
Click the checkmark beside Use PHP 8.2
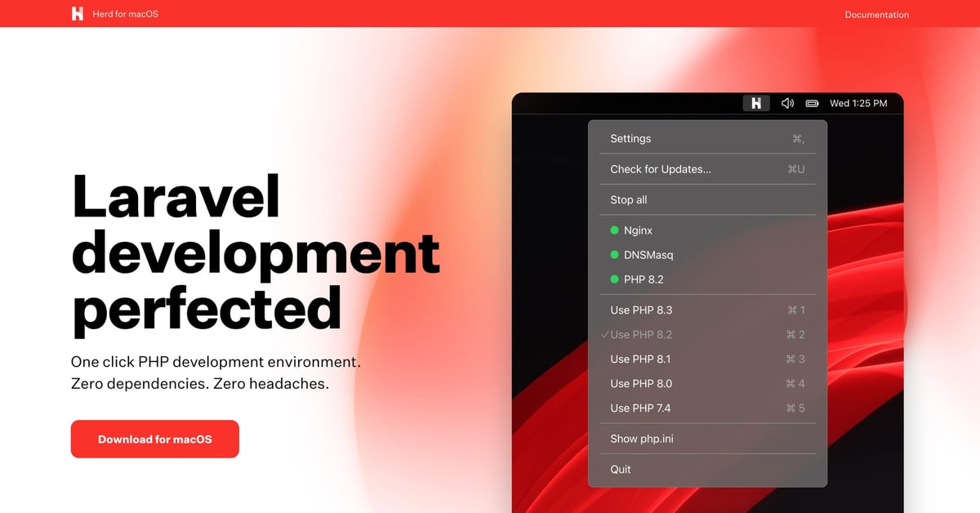click(604, 335)
